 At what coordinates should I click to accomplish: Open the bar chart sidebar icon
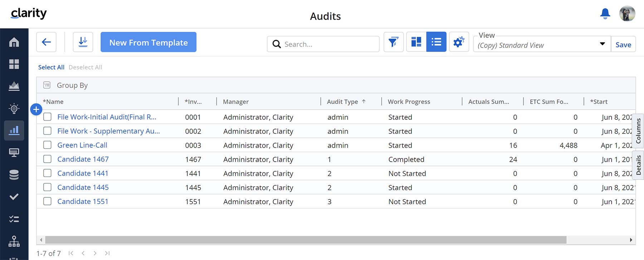pyautogui.click(x=14, y=130)
